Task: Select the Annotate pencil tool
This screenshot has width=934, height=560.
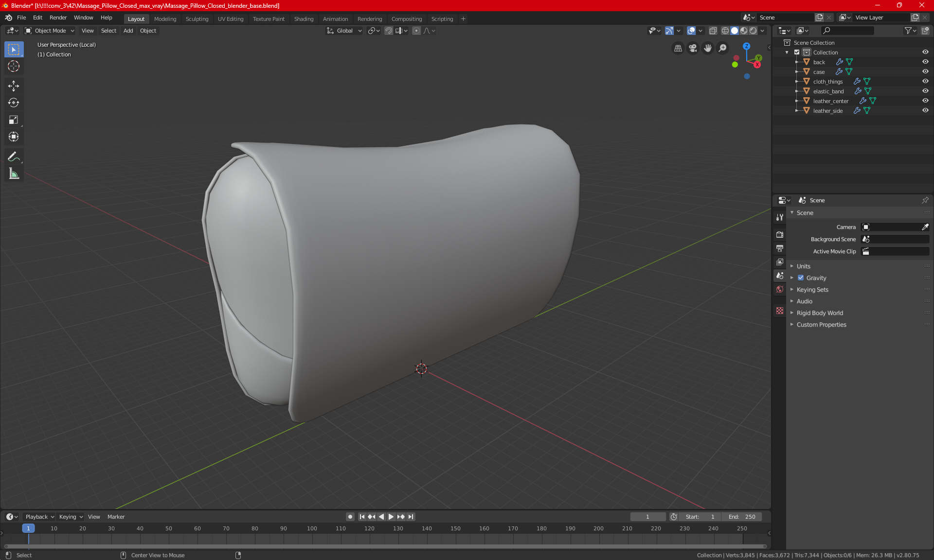Action: tap(14, 157)
